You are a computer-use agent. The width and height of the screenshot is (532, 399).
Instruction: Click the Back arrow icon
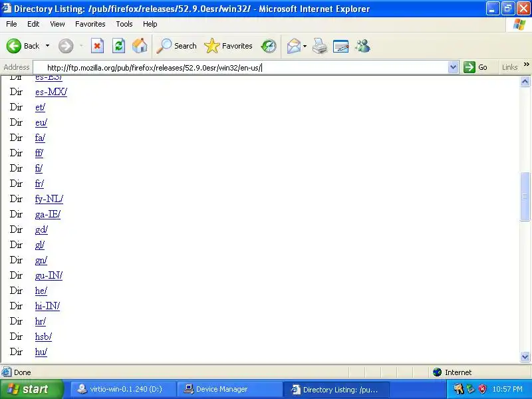click(x=14, y=46)
